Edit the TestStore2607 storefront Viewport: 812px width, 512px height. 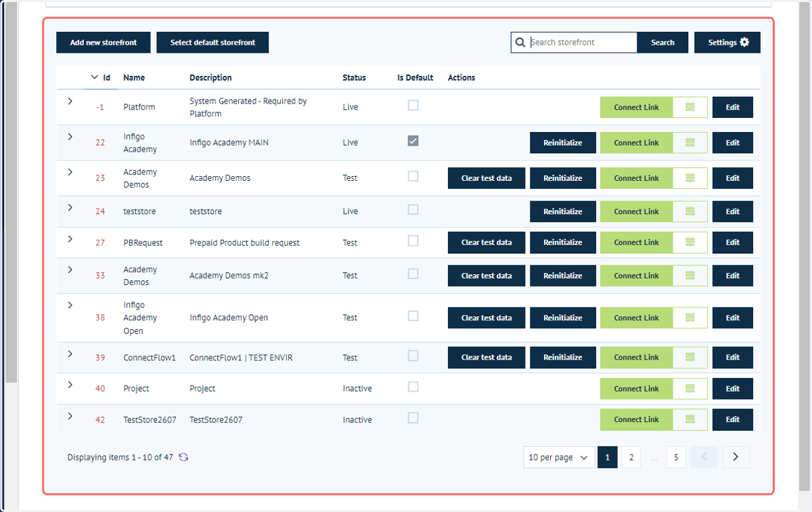point(733,419)
